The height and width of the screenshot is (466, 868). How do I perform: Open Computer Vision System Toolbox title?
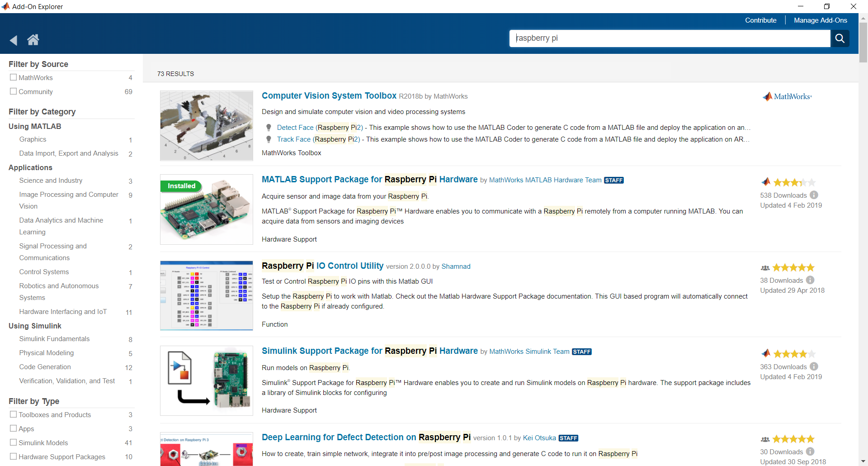pyautogui.click(x=329, y=96)
